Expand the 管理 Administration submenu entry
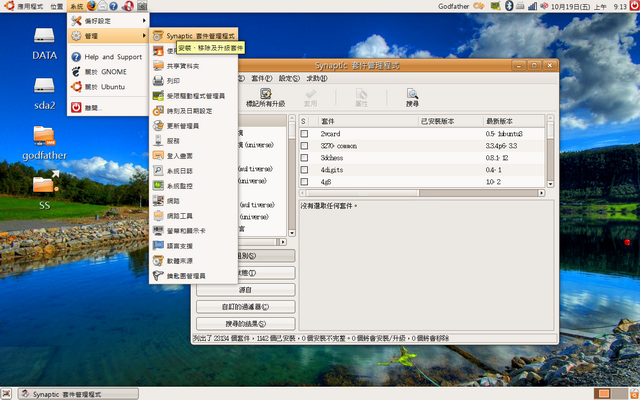The height and width of the screenshot is (400, 640). 108,36
